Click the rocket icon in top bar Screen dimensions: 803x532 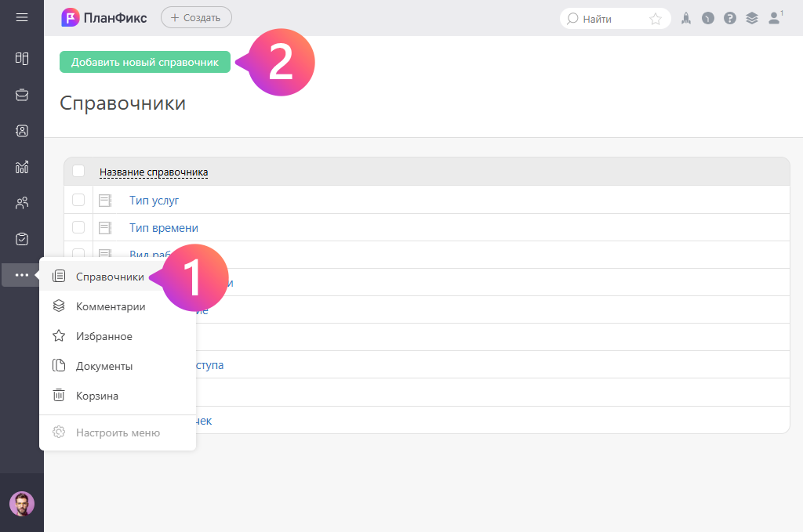click(685, 19)
